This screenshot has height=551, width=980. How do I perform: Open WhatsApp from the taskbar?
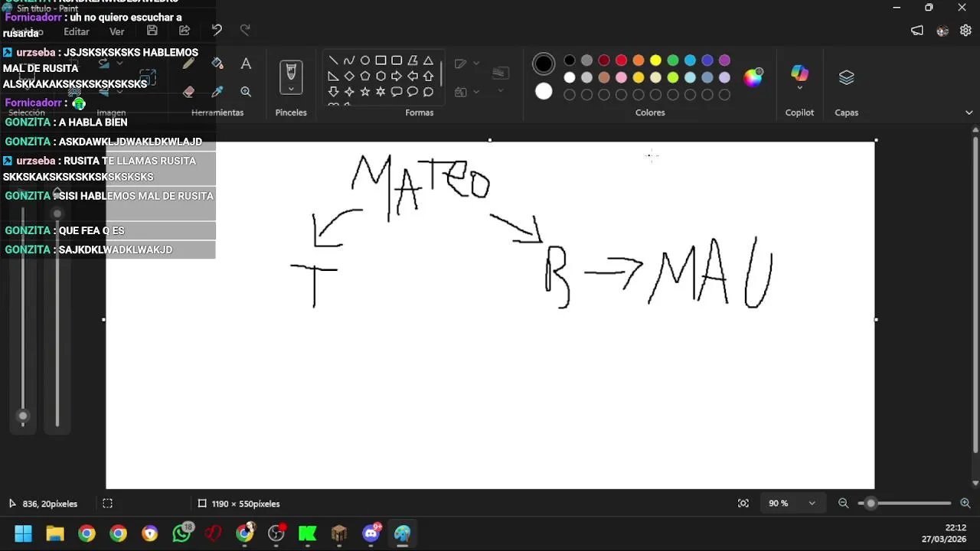tap(182, 533)
